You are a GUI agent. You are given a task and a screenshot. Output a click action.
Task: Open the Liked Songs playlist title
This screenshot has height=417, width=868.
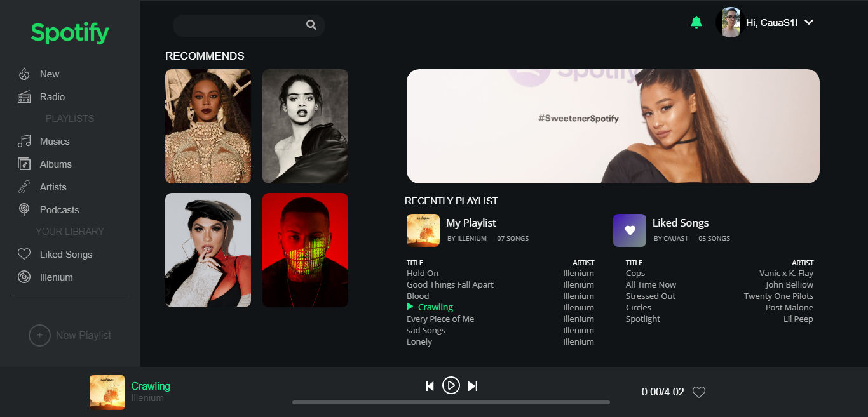tap(681, 223)
